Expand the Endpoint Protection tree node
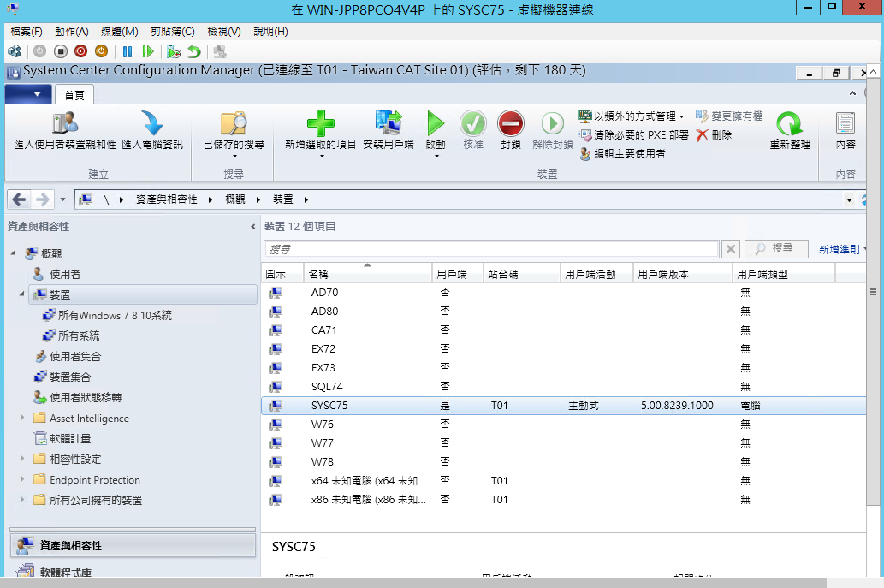Image resolution: width=884 pixels, height=588 pixels. tap(22, 479)
